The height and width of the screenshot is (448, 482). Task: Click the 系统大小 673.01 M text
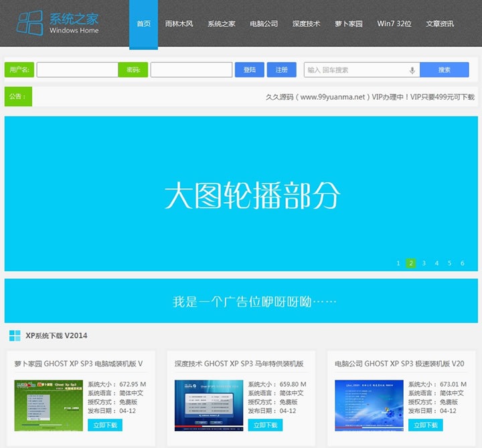[x=437, y=384]
